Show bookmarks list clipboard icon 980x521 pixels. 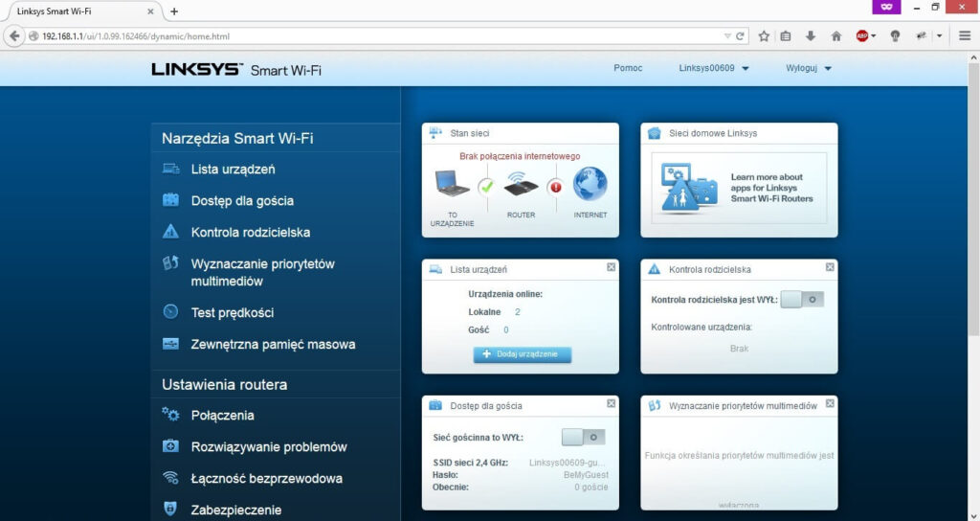click(786, 36)
